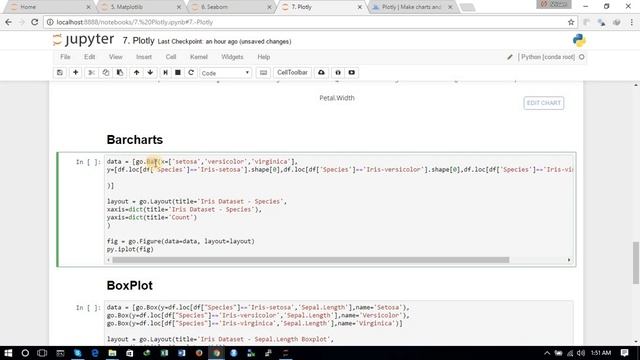
Task: Save notebook with the floppy disk icon
Action: [x=60, y=73]
